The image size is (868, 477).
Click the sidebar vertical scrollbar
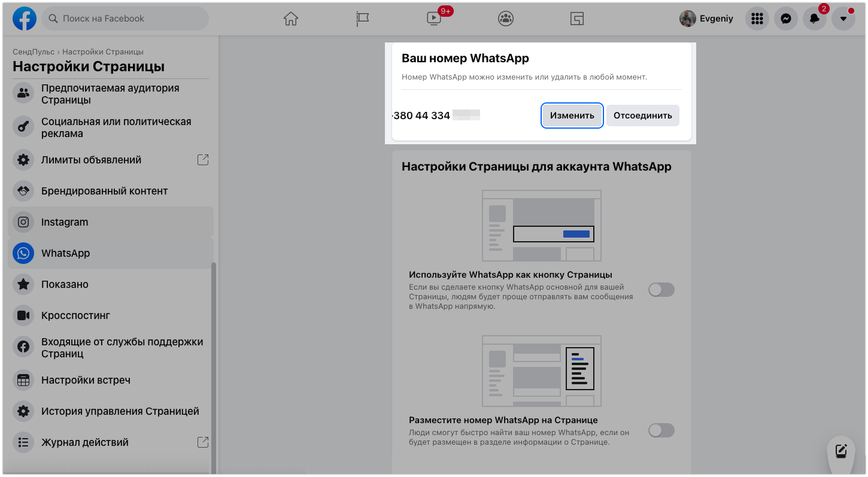214,359
